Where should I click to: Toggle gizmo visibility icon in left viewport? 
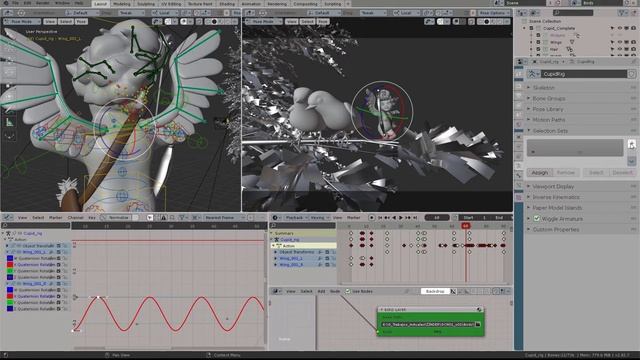[168, 21]
